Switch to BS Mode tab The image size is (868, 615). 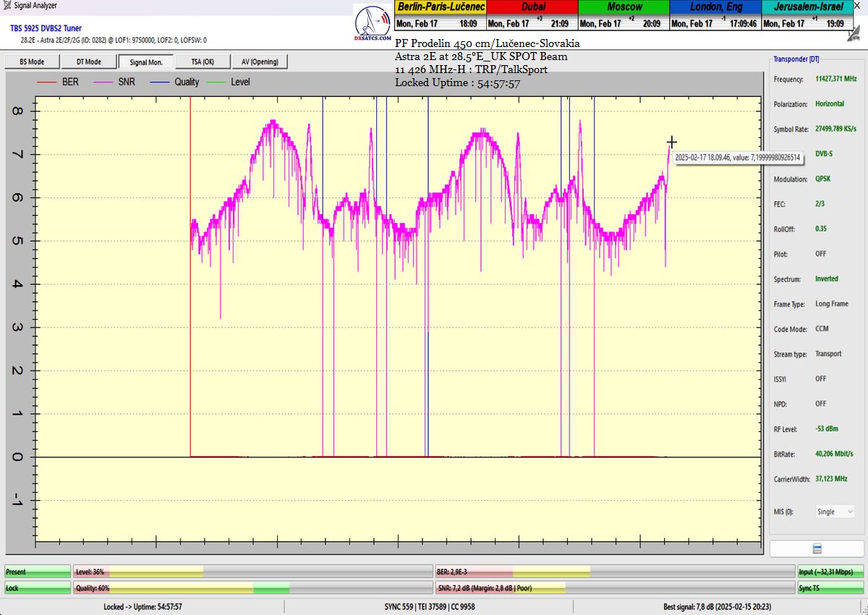pyautogui.click(x=31, y=62)
